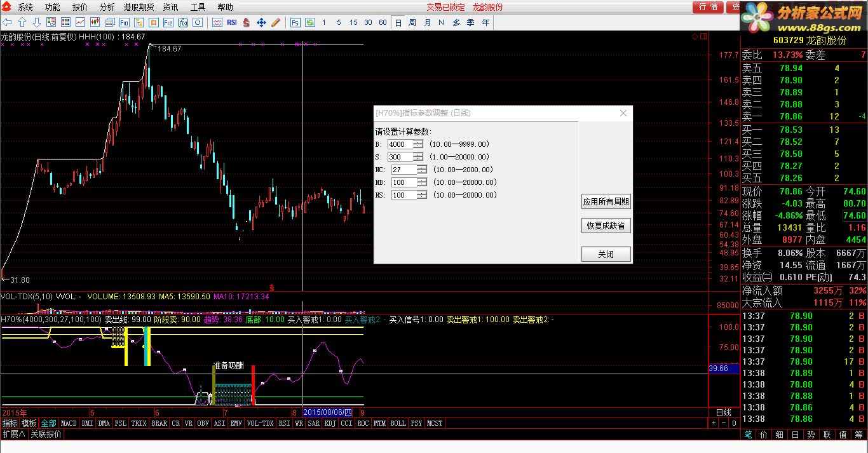
Task: Click the Fiz toolbar icon
Action: coord(168,22)
